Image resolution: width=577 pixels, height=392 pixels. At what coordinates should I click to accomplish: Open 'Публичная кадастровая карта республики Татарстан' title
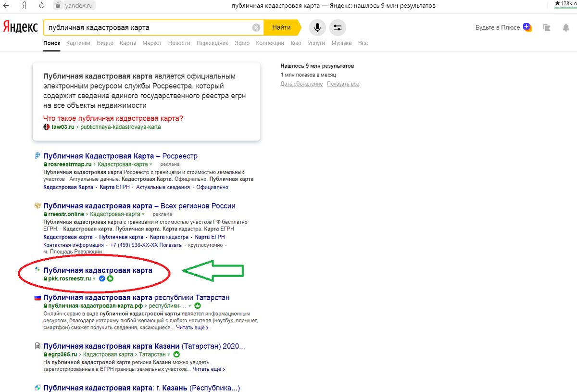[137, 298]
